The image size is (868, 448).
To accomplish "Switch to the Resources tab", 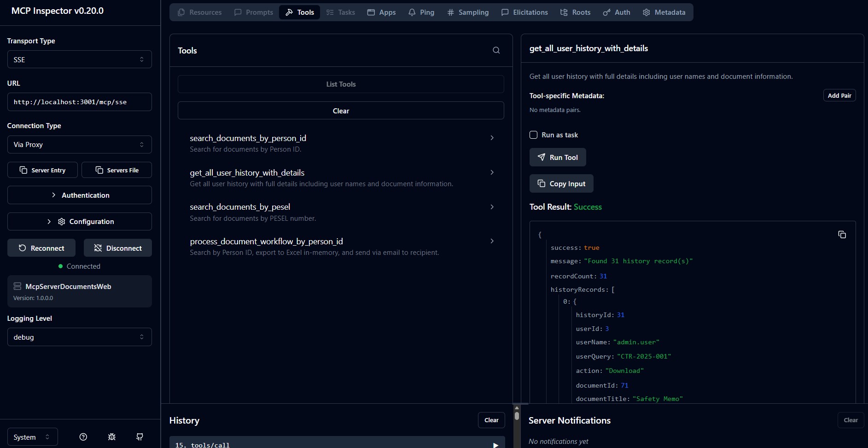I will [x=199, y=12].
